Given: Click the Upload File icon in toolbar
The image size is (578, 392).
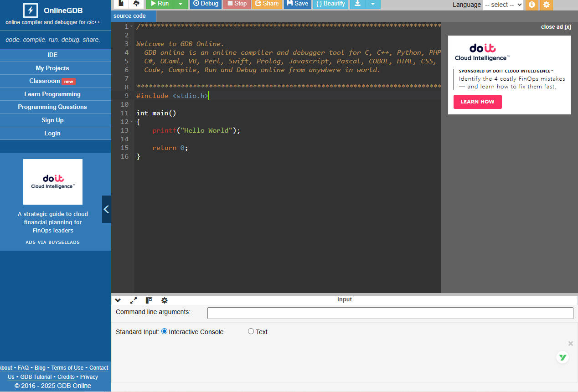Looking at the screenshot, I should pos(136,4).
